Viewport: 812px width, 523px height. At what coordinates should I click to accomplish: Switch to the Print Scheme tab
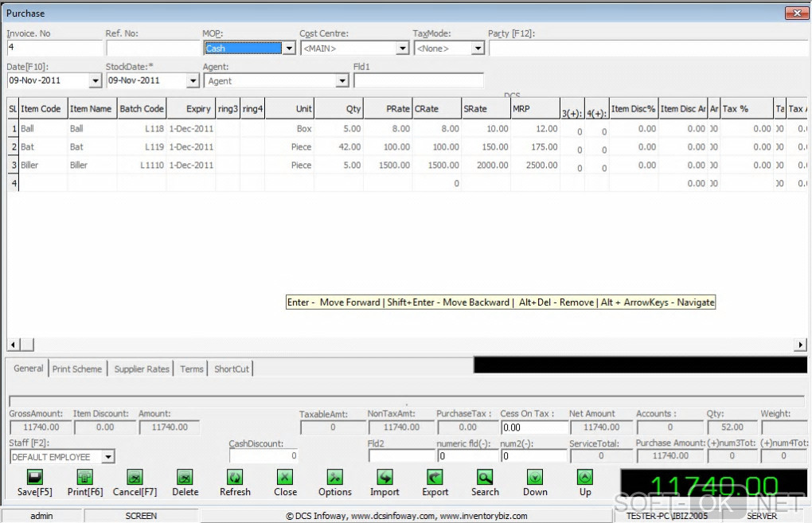pos(77,369)
